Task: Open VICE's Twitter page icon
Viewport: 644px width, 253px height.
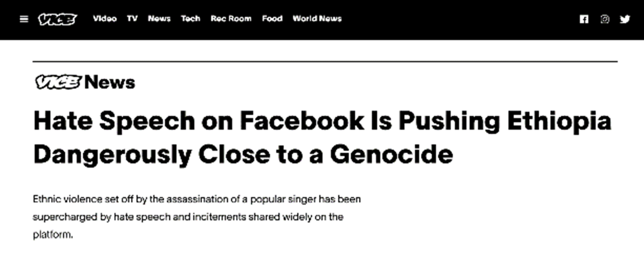Action: 625,19
